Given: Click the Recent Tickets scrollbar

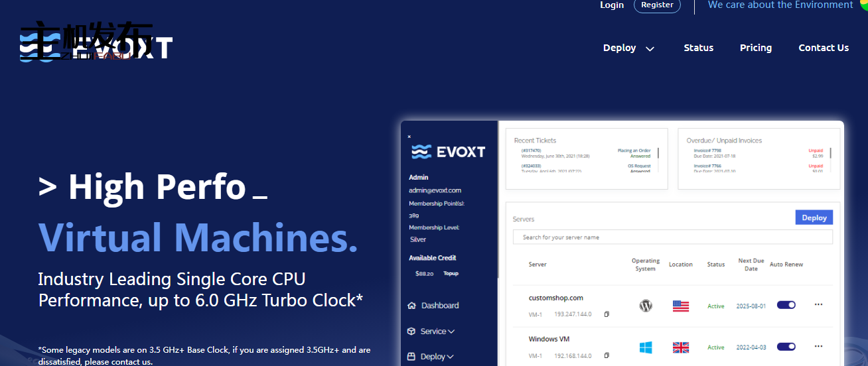Looking at the screenshot, I should click(658, 154).
